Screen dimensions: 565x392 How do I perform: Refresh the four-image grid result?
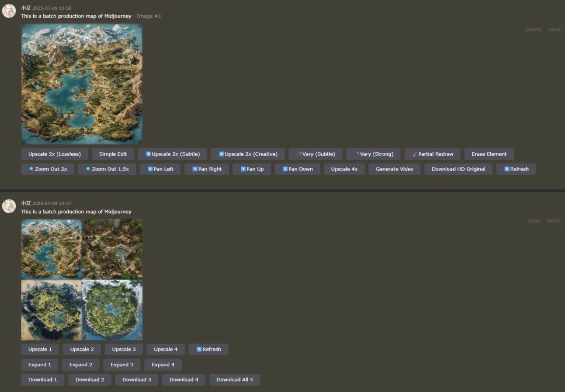[x=208, y=349]
